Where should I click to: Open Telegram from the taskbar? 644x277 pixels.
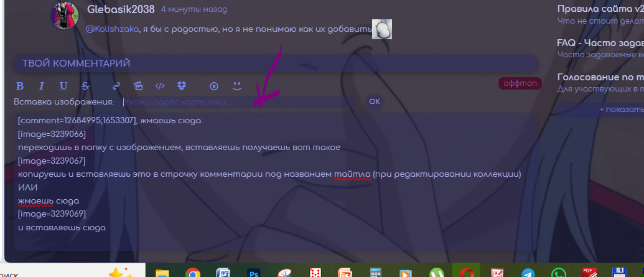point(528,273)
